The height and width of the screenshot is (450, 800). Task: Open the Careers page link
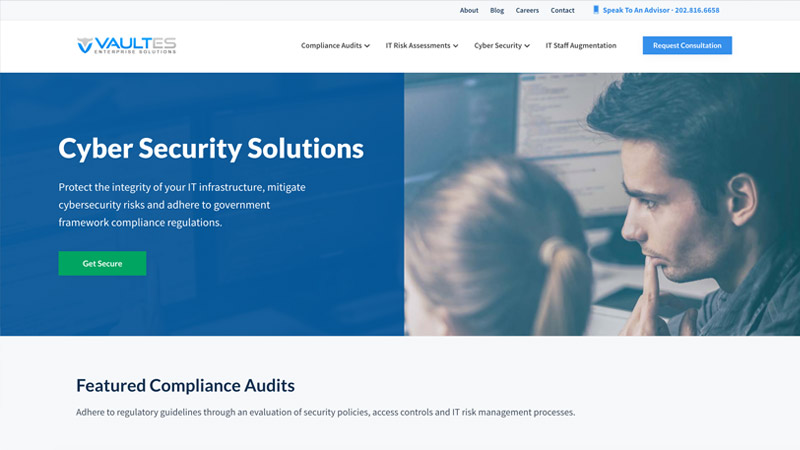pyautogui.click(x=527, y=10)
